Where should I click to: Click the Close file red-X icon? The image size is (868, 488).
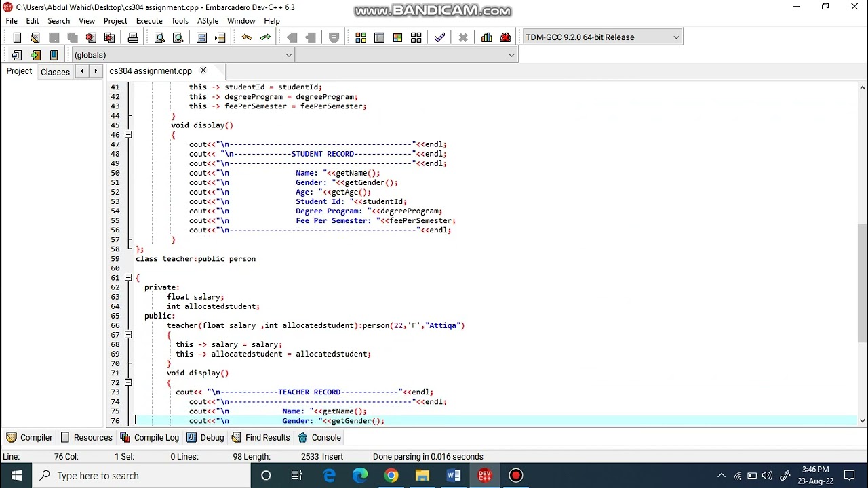pyautogui.click(x=91, y=37)
